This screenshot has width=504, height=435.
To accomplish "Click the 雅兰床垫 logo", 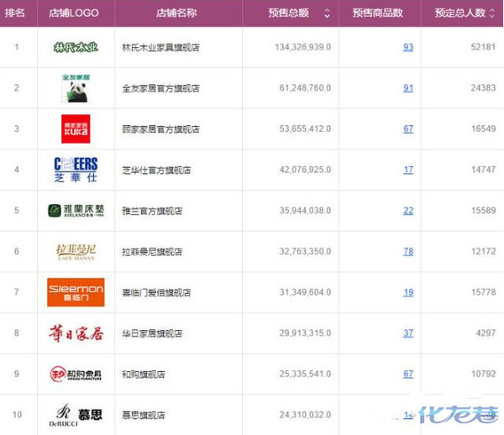I will tap(76, 211).
